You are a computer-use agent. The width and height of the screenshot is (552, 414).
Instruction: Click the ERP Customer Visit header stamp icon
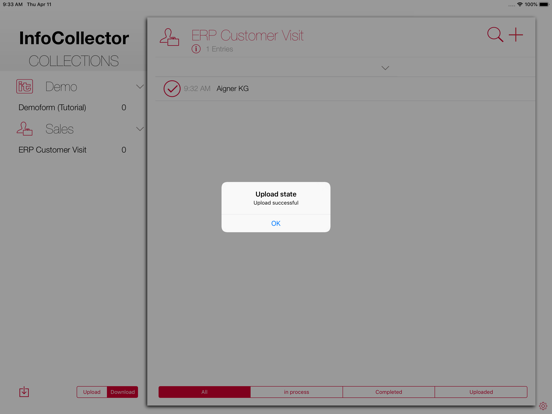click(x=169, y=37)
